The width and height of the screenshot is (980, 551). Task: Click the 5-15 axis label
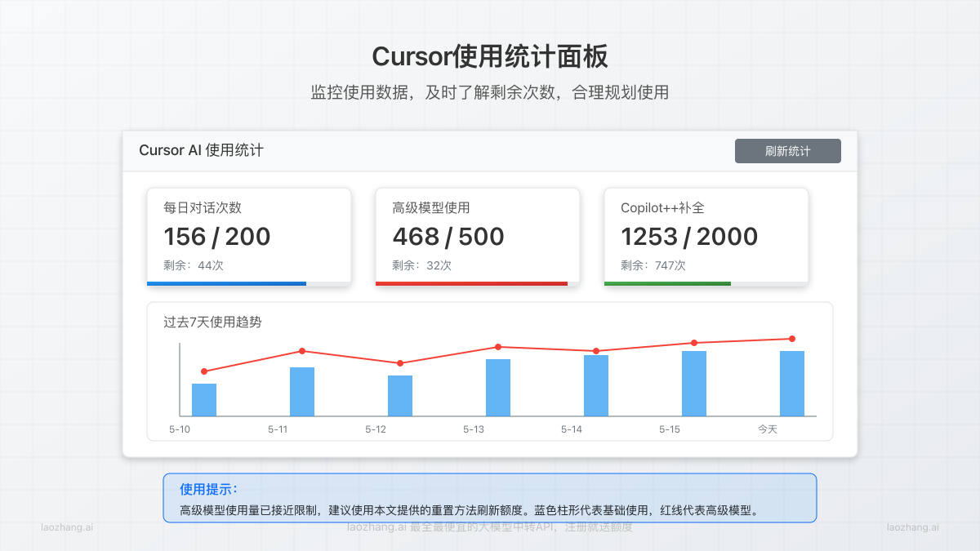[x=670, y=429]
